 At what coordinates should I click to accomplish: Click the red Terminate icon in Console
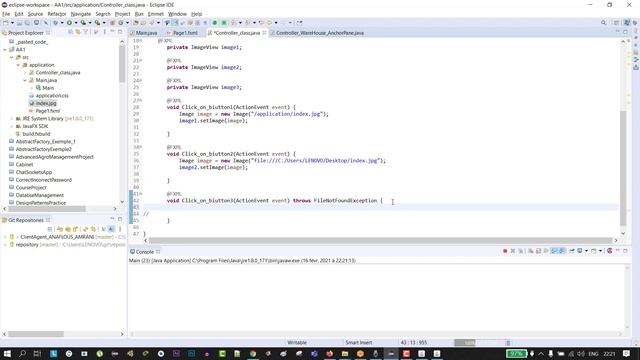coord(505,251)
